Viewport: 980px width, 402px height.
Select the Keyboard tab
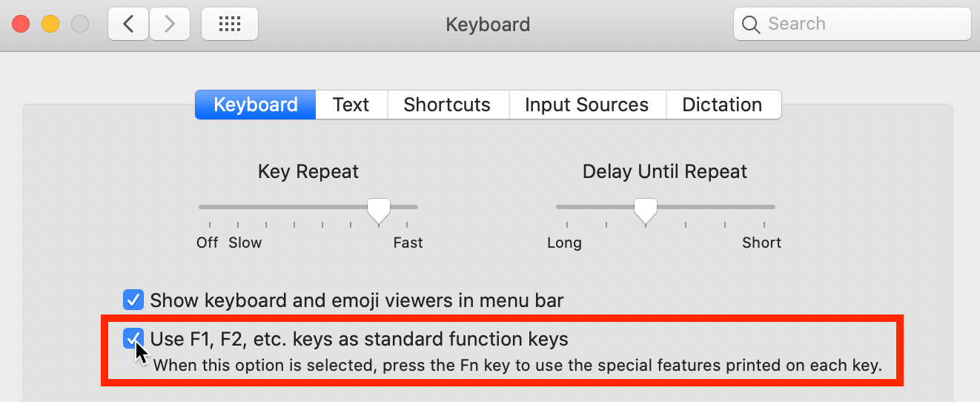[256, 105]
